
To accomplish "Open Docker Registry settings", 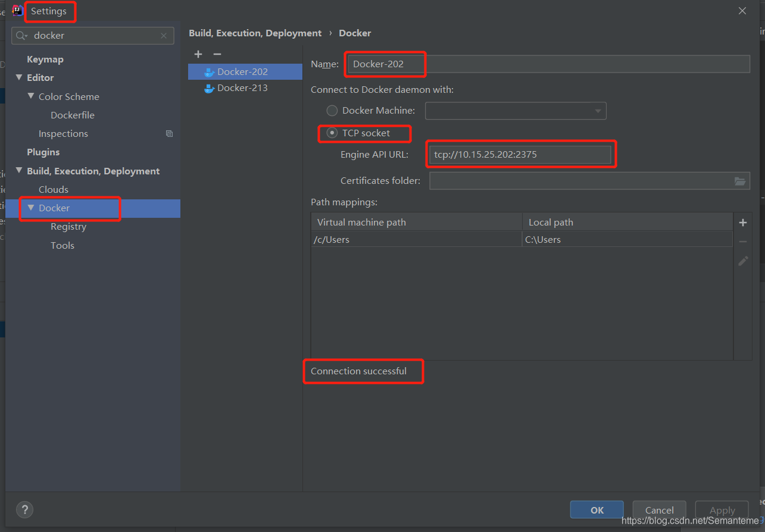I will [68, 227].
